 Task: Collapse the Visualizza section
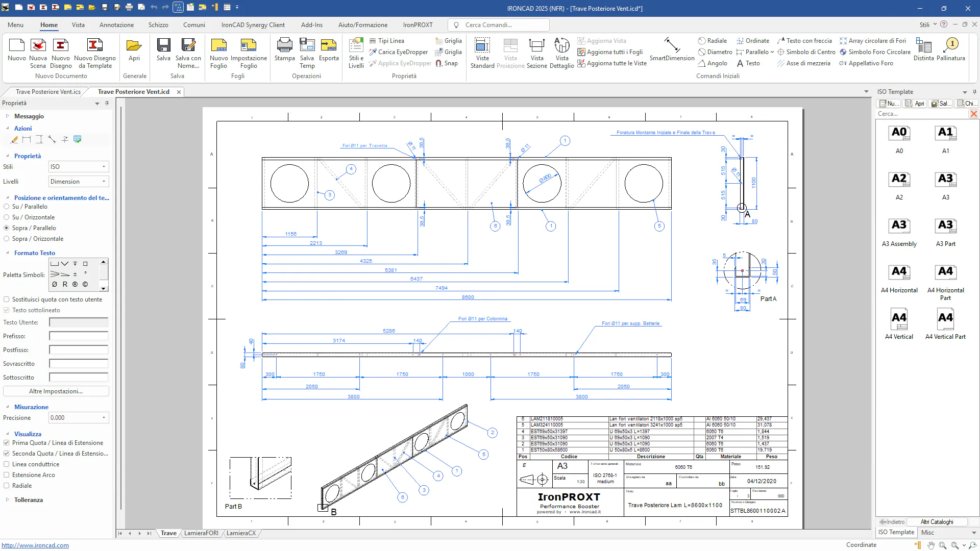pos(7,434)
